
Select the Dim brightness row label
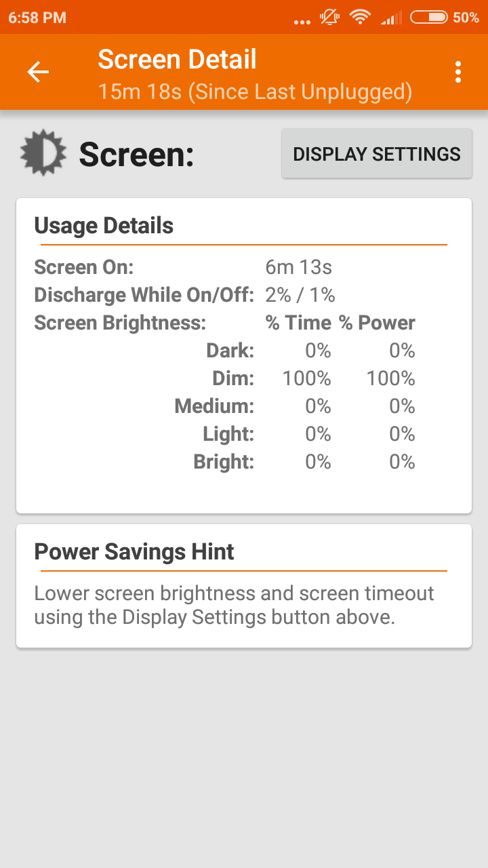click(232, 378)
